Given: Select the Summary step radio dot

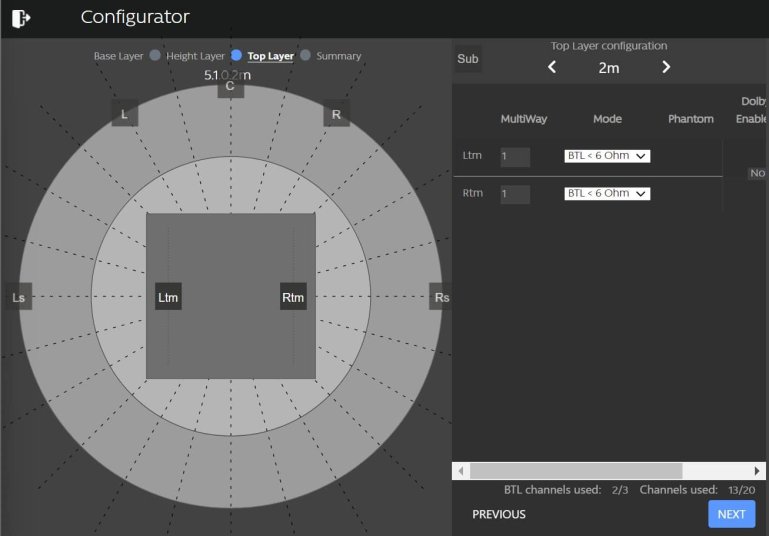Looking at the screenshot, I should pos(305,56).
